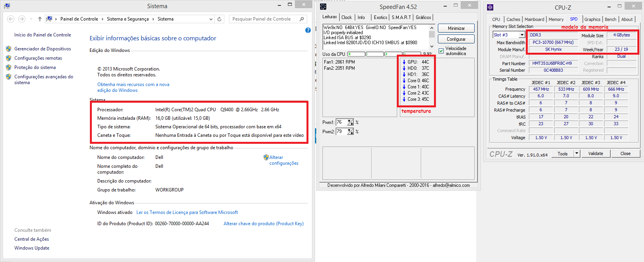The height and width of the screenshot is (262, 644).
Task: Click Obtenha mais recursos com nova edição link
Action: click(133, 87)
